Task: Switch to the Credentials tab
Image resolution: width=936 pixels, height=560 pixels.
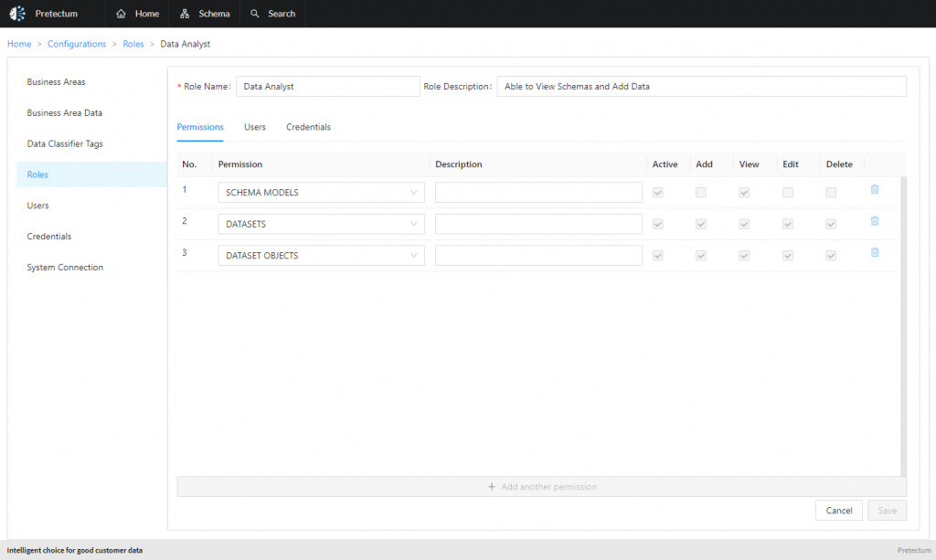Action: click(308, 127)
